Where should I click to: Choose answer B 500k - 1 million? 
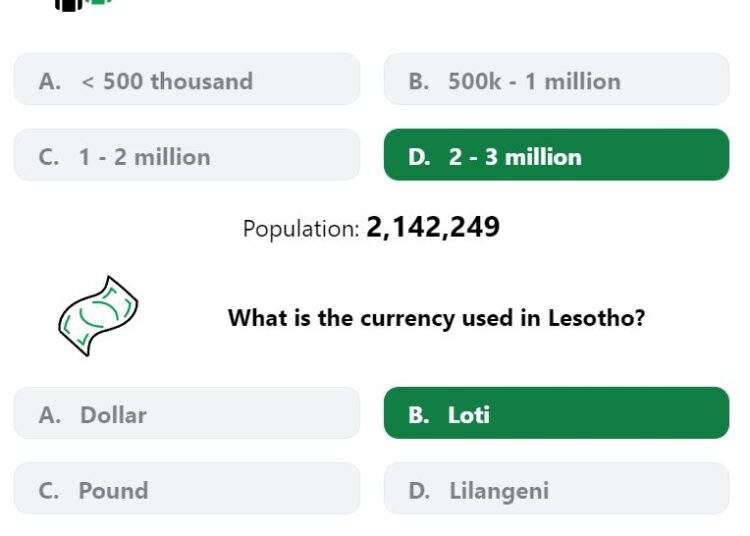(x=556, y=79)
